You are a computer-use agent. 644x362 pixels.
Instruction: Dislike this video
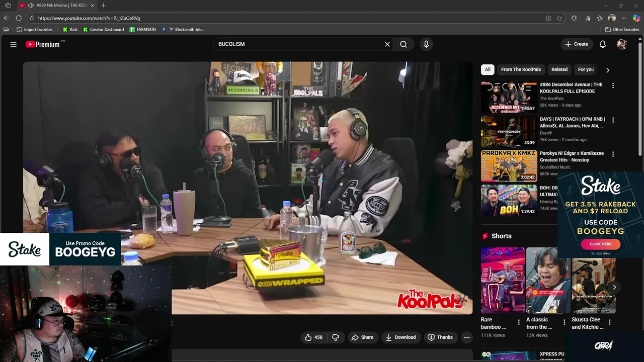(336, 337)
